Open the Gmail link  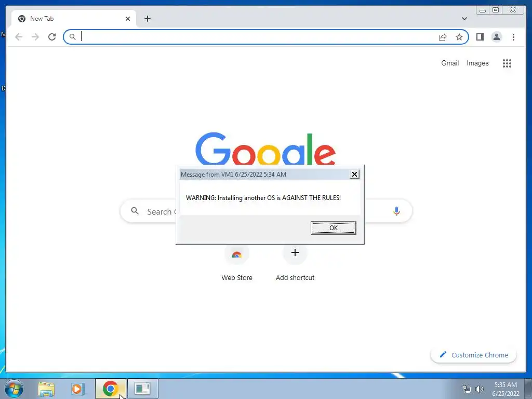click(450, 63)
